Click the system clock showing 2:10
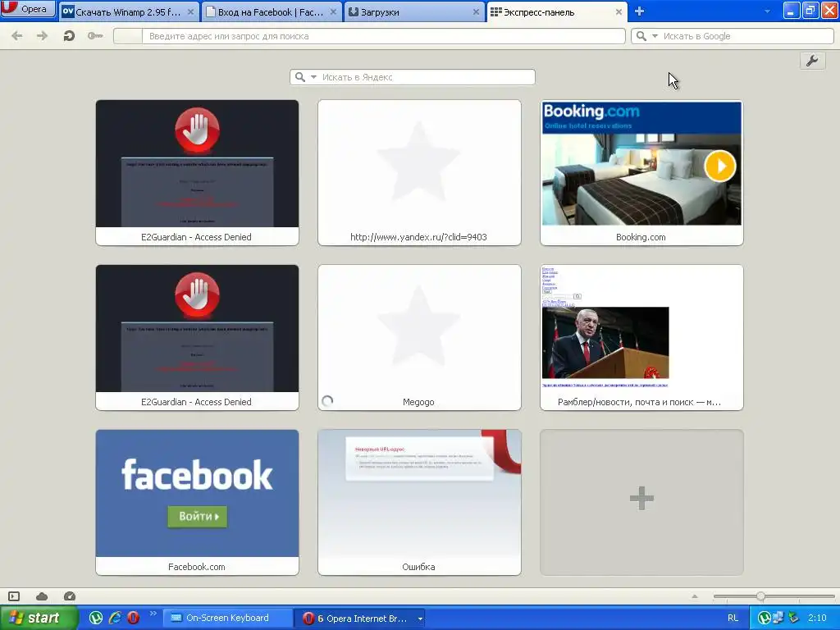Image resolution: width=840 pixels, height=630 pixels. [x=817, y=619]
